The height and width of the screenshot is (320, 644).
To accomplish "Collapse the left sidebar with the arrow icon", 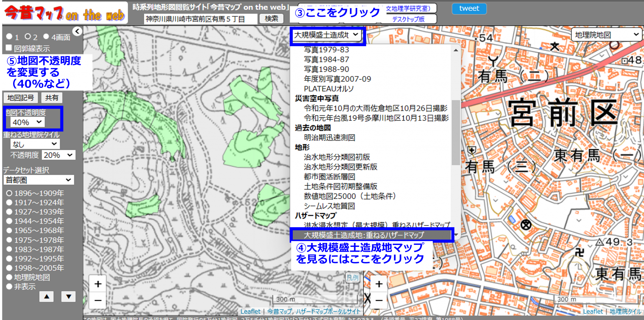I will 77,31.
